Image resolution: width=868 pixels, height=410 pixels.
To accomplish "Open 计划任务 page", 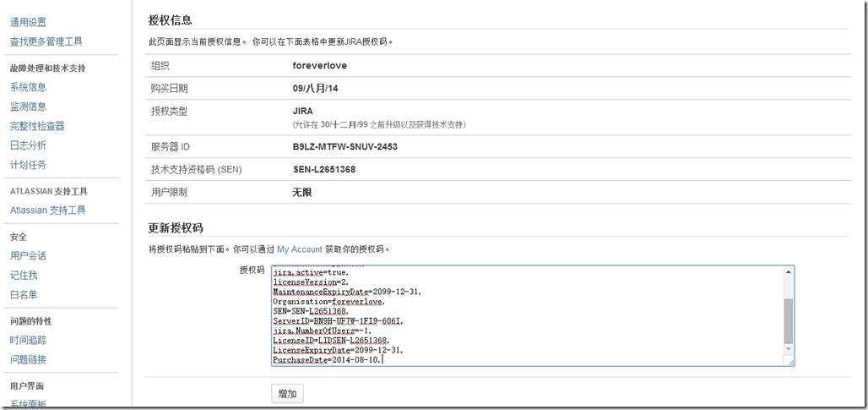I will pos(28,165).
